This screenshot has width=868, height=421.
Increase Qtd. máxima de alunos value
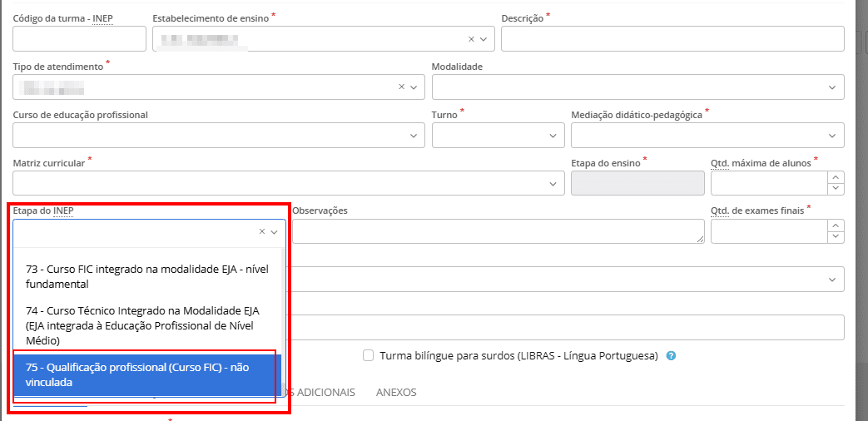pos(836,177)
